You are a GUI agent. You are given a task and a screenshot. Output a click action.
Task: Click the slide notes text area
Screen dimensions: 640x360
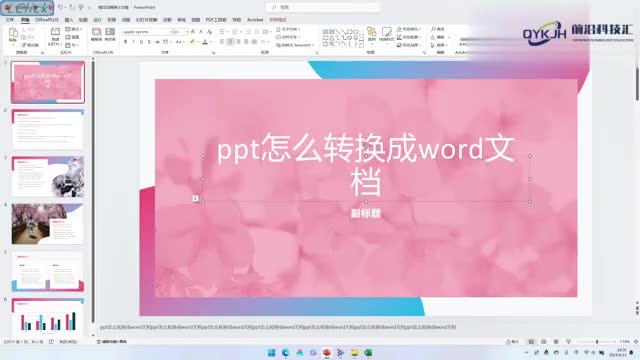tap(278, 327)
